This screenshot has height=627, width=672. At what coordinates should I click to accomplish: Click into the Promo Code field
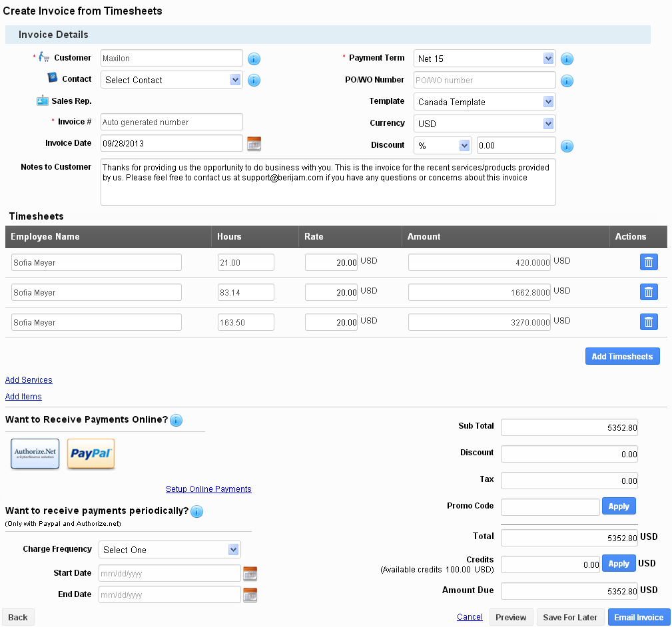(x=550, y=507)
